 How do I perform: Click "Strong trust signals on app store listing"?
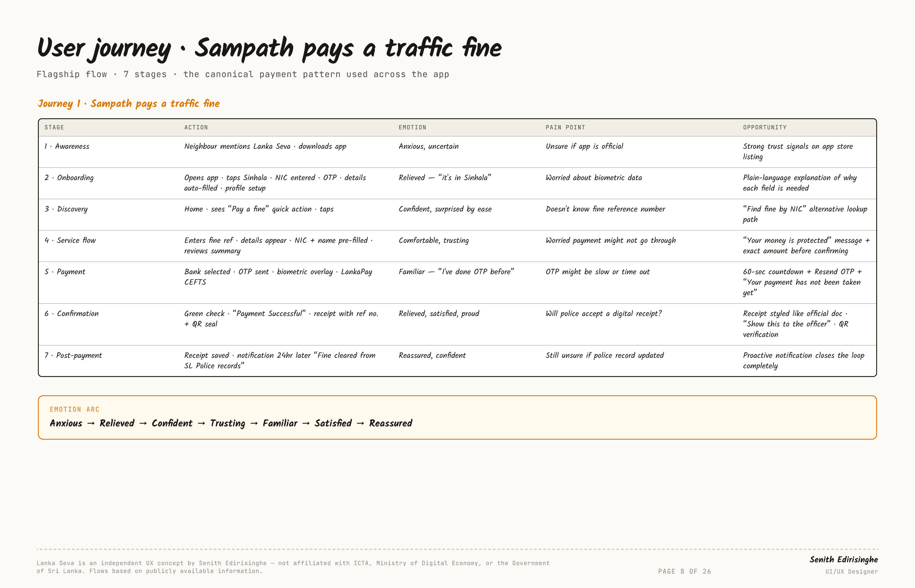798,152
